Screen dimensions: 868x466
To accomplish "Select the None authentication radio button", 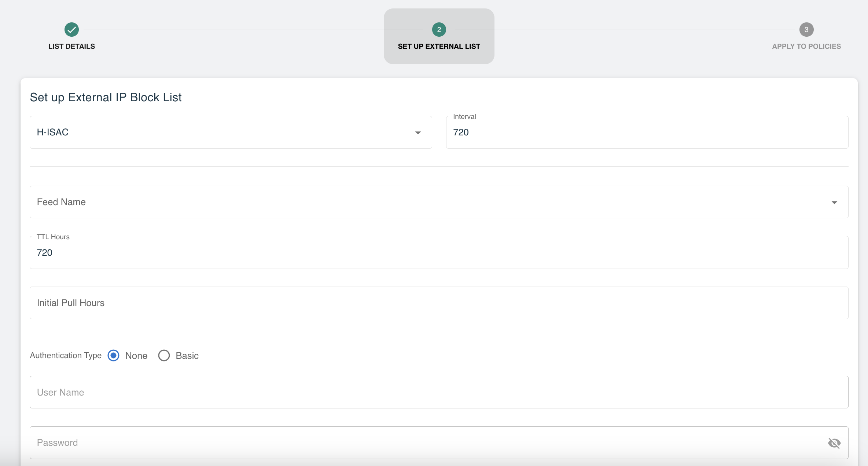I will [x=114, y=355].
